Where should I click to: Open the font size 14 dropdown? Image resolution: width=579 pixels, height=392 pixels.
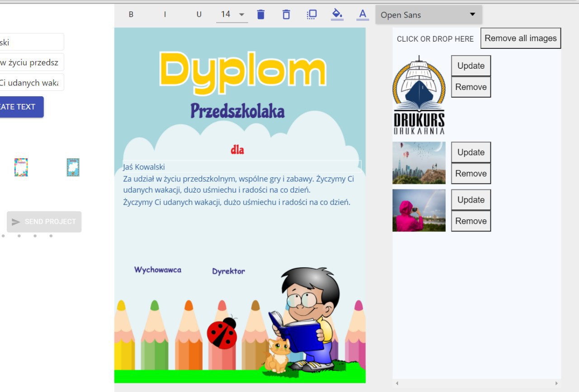[232, 14]
